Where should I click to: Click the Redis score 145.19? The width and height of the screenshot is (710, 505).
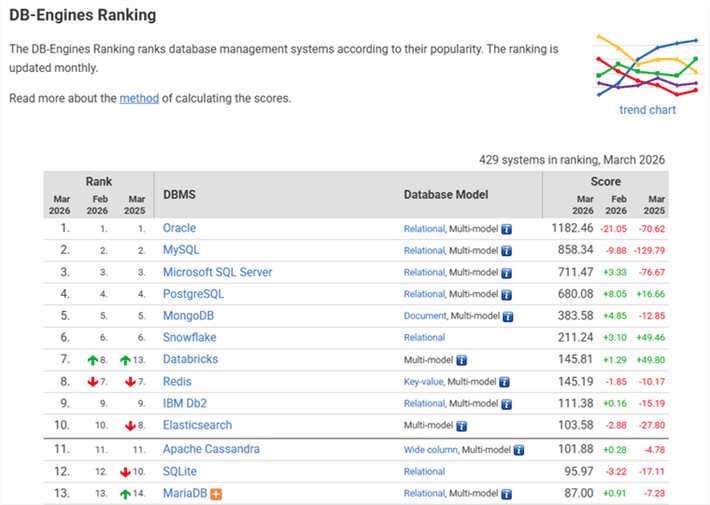coord(575,381)
